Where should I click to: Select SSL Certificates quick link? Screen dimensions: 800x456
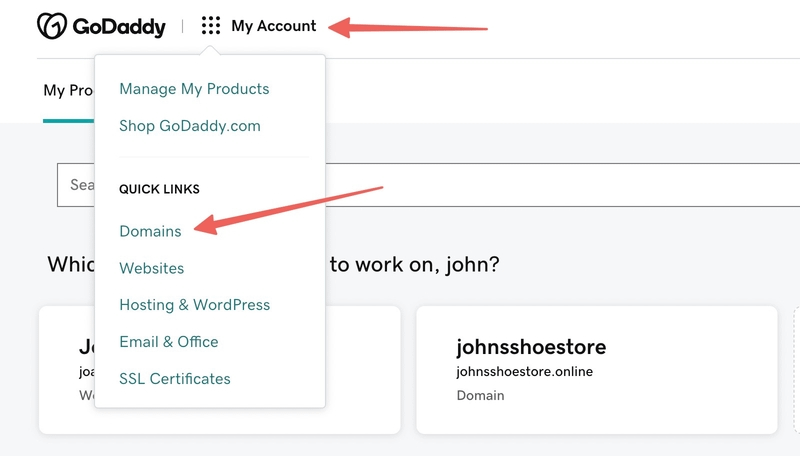tap(174, 378)
